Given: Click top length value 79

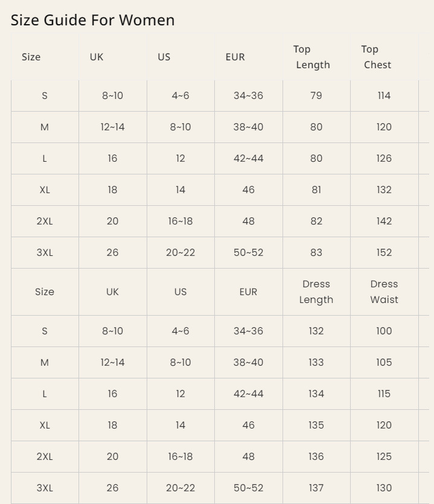Looking at the screenshot, I should [x=316, y=95].
